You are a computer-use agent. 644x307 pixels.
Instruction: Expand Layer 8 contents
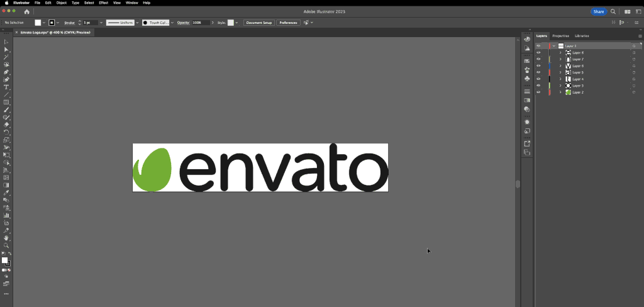560,53
